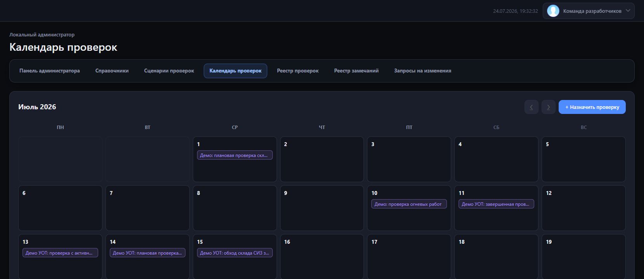Viewport: 644px width, 279px height.
Task: Click the ВС weekday header
Action: (583, 127)
